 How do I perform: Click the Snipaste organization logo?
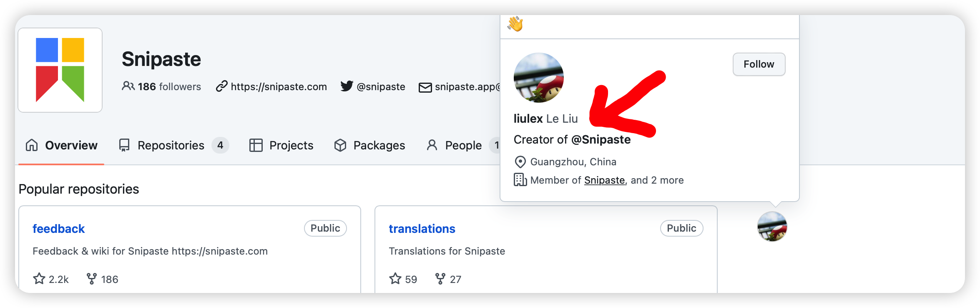pyautogui.click(x=60, y=70)
